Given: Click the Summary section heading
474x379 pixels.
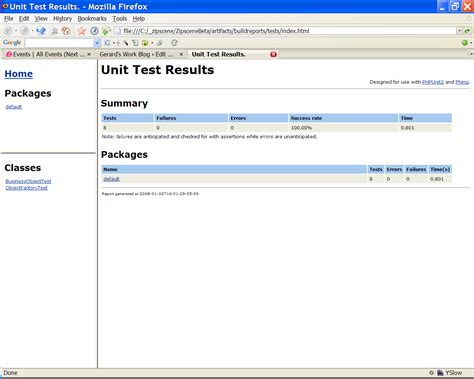Looking at the screenshot, I should [124, 103].
